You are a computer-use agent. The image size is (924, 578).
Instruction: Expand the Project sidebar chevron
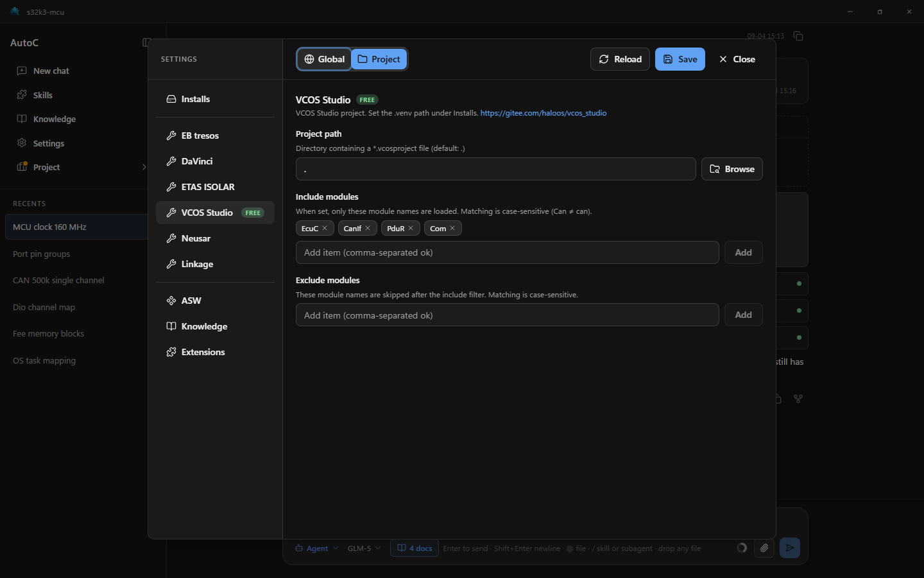pyautogui.click(x=144, y=167)
